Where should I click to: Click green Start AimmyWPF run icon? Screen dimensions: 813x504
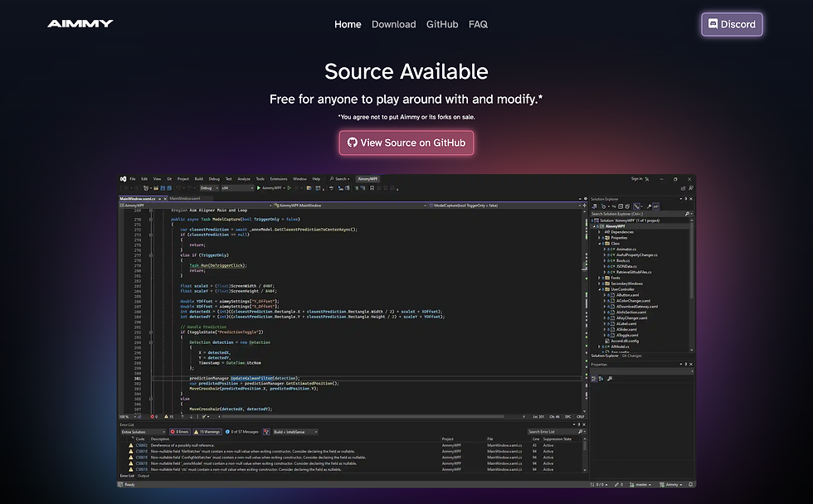pos(259,188)
